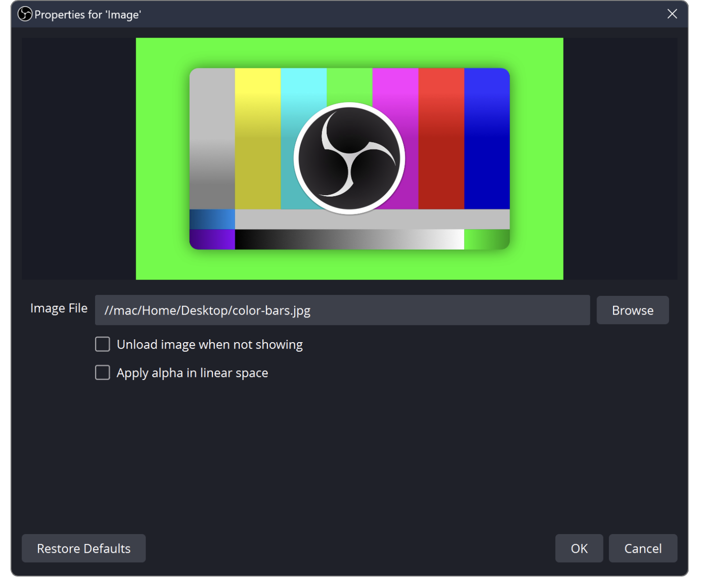Image resolution: width=701 pixels, height=588 pixels.
Task: Click the "Properties for 'Image'" title text
Action: (x=87, y=15)
